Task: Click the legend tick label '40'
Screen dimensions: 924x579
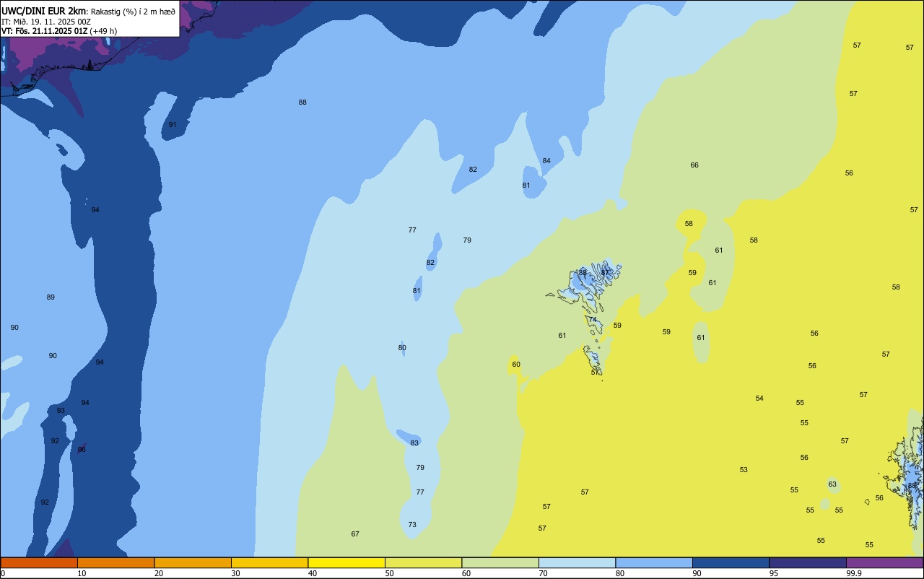Action: pyautogui.click(x=313, y=573)
